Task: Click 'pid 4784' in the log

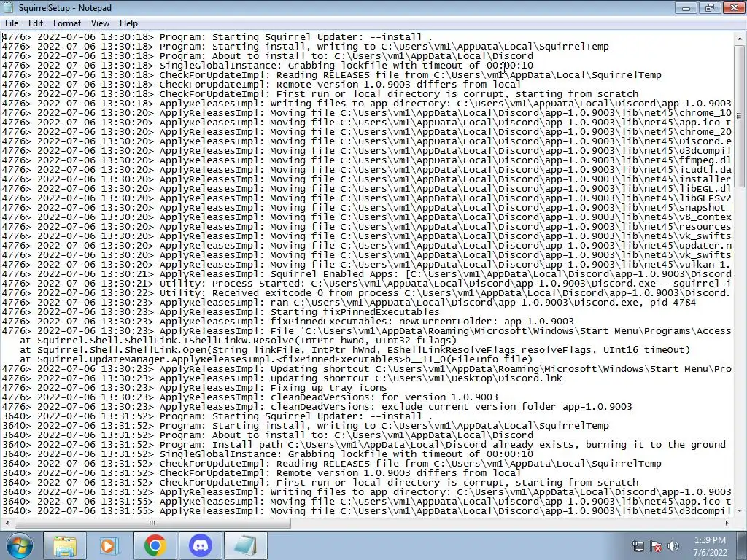Action: pos(673,303)
